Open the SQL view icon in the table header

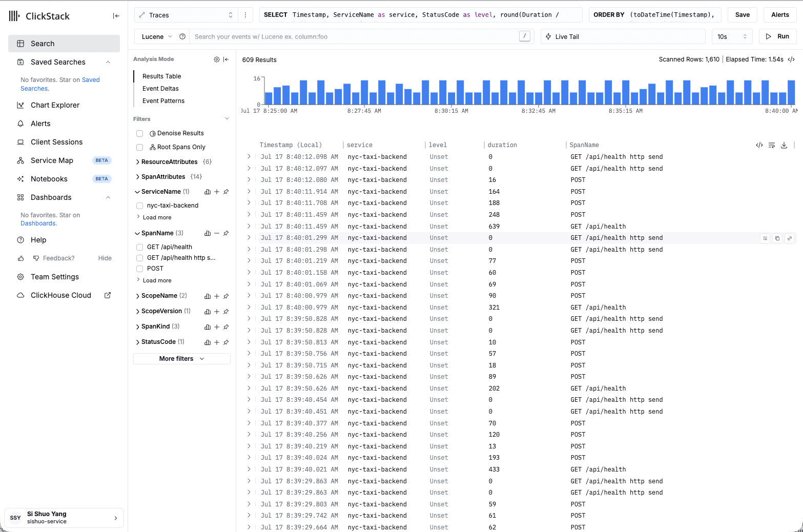click(759, 145)
